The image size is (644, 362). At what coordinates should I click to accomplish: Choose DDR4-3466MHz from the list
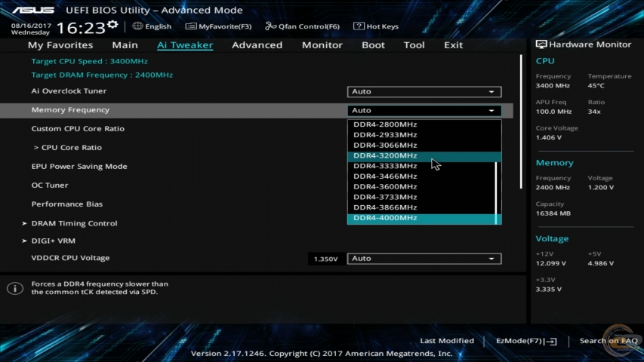(422, 176)
